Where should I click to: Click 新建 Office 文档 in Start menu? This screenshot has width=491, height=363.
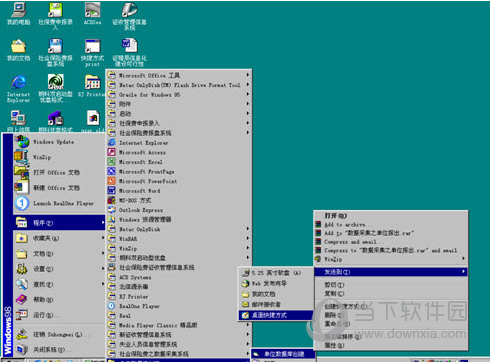click(59, 188)
